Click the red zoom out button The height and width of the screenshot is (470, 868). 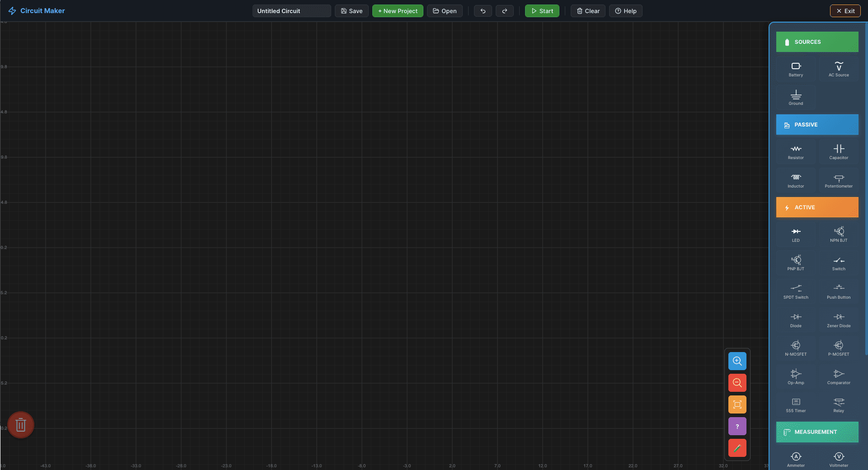pyautogui.click(x=737, y=383)
